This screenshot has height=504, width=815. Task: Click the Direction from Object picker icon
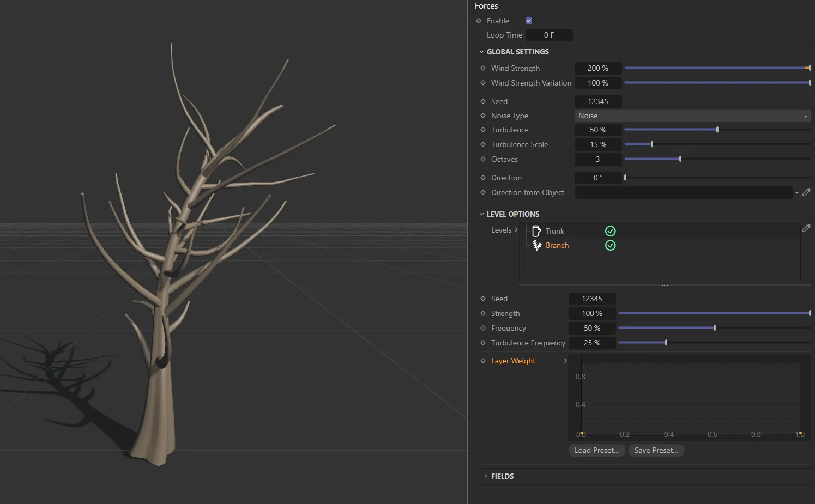[806, 192]
